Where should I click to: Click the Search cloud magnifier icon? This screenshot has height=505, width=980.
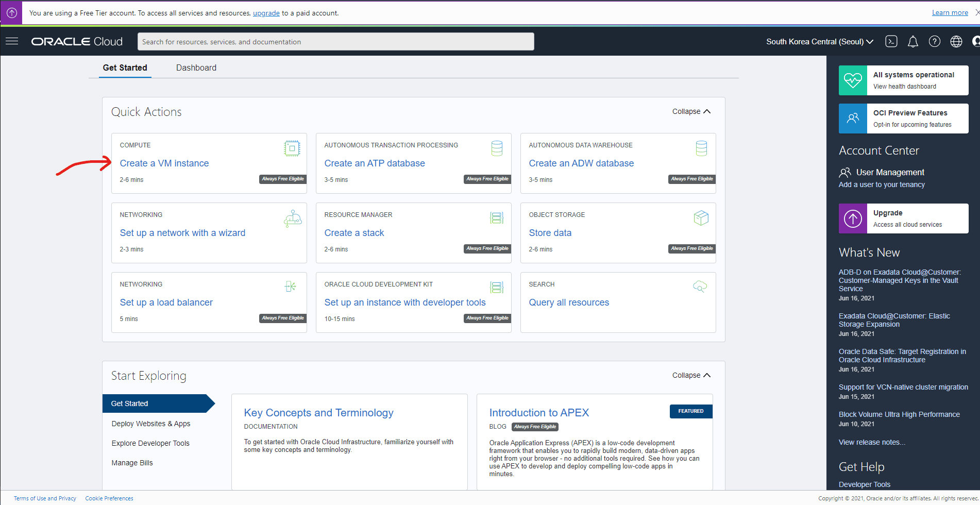(700, 287)
